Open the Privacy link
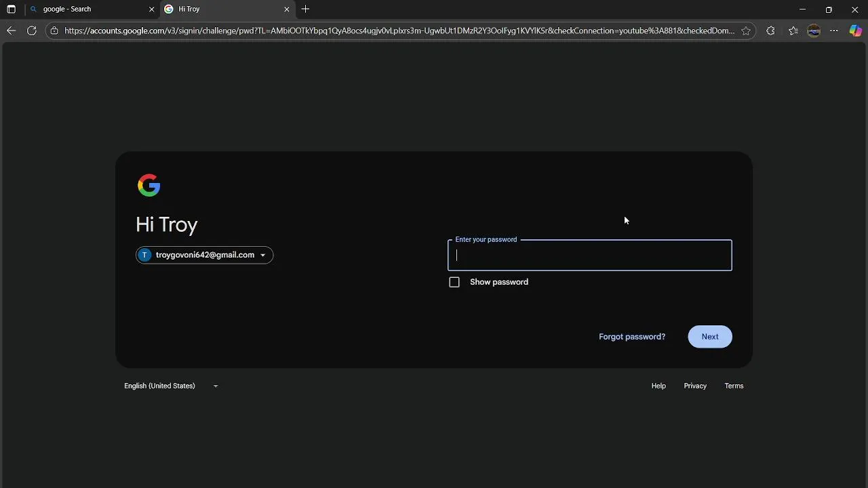 coord(695,386)
